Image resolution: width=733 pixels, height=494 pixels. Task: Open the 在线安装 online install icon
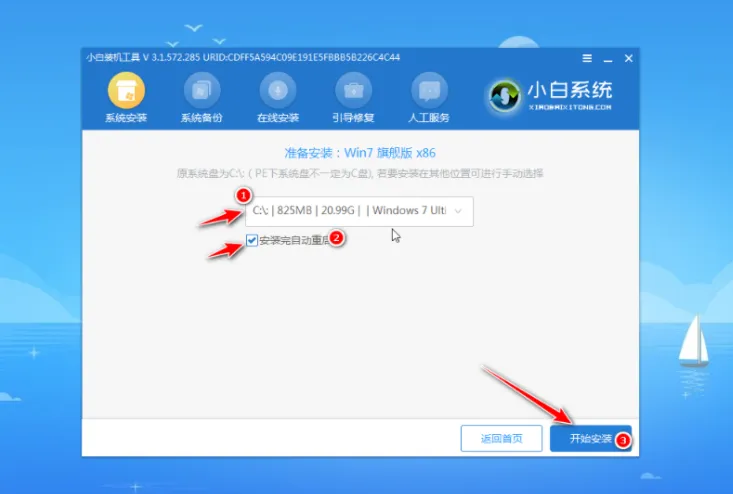tap(278, 92)
